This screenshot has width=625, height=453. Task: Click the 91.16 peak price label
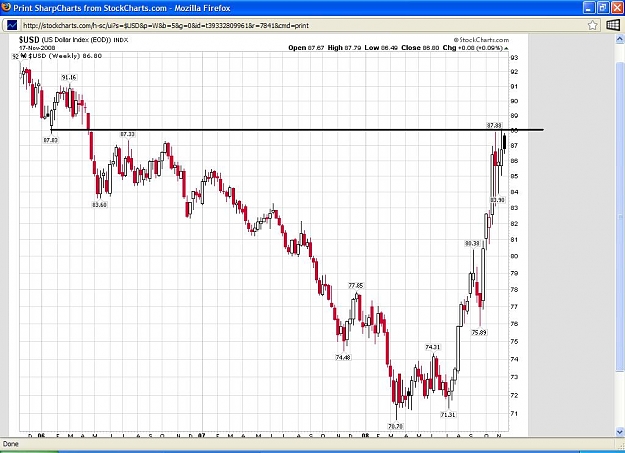point(69,77)
